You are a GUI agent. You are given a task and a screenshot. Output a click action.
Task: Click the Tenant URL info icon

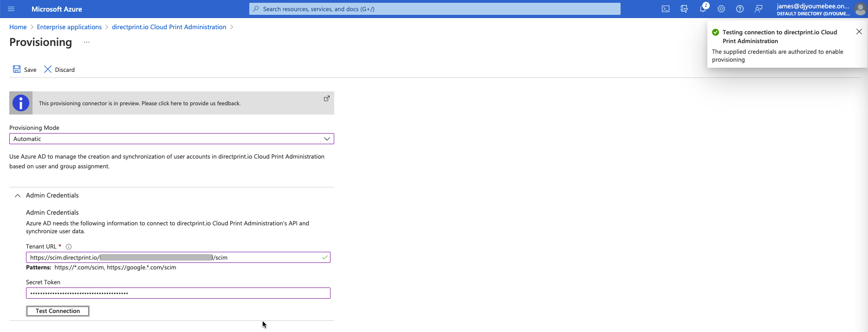[69, 247]
